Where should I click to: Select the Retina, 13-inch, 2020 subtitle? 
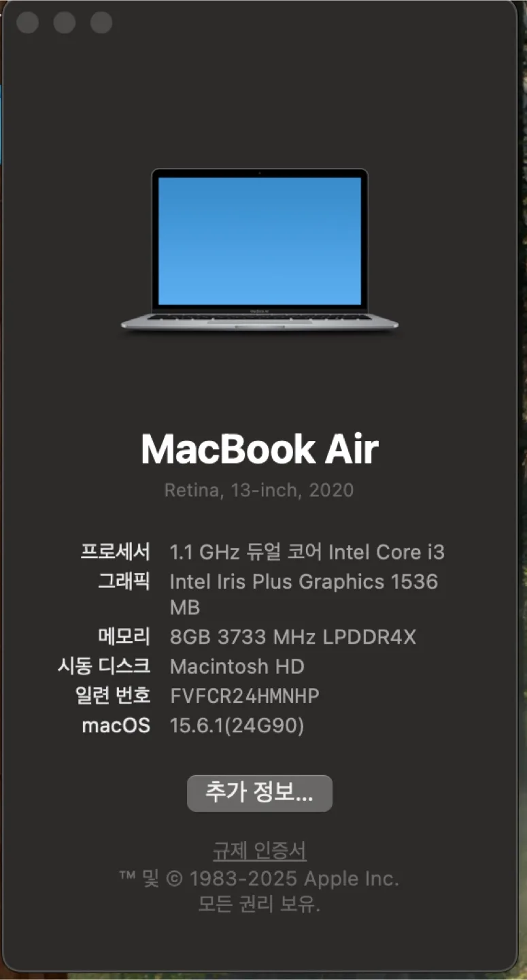[259, 490]
